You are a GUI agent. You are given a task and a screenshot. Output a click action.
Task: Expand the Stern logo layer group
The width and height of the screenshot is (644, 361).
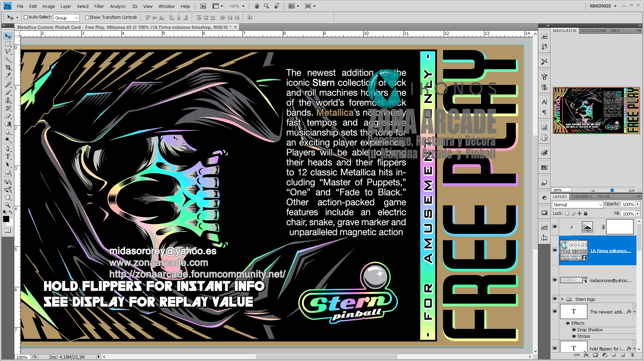point(562,299)
